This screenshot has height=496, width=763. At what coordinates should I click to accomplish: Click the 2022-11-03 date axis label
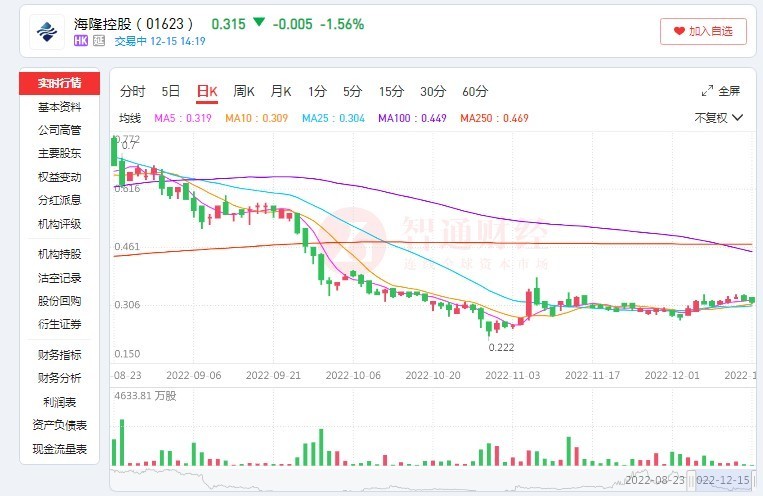tap(512, 375)
